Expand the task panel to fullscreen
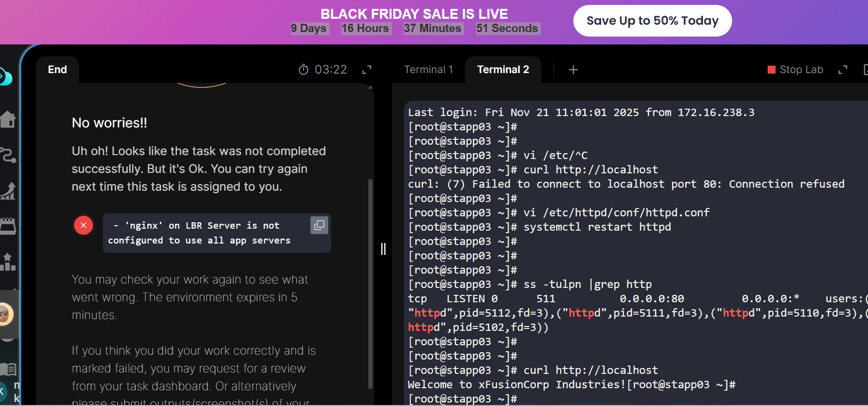Image resolution: width=868 pixels, height=406 pixels. pos(367,70)
